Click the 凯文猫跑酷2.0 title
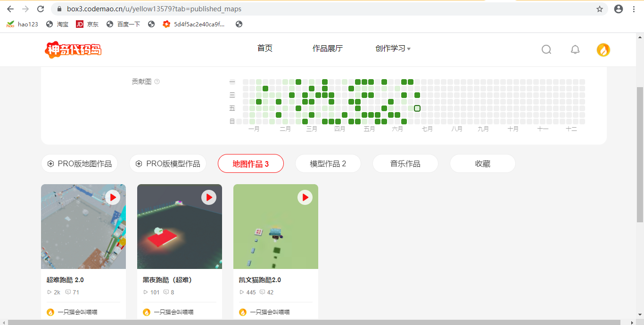644x325 pixels. [260, 280]
